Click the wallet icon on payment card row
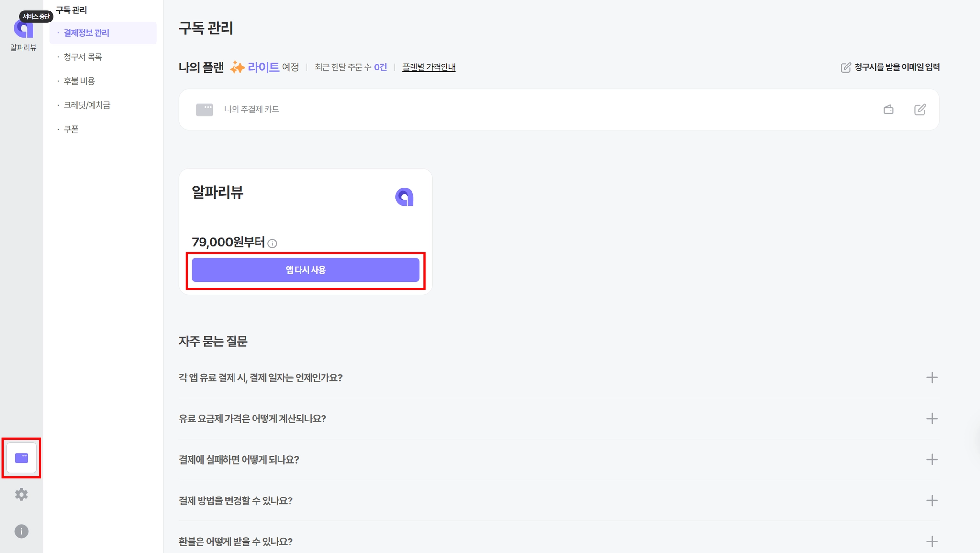 (889, 110)
